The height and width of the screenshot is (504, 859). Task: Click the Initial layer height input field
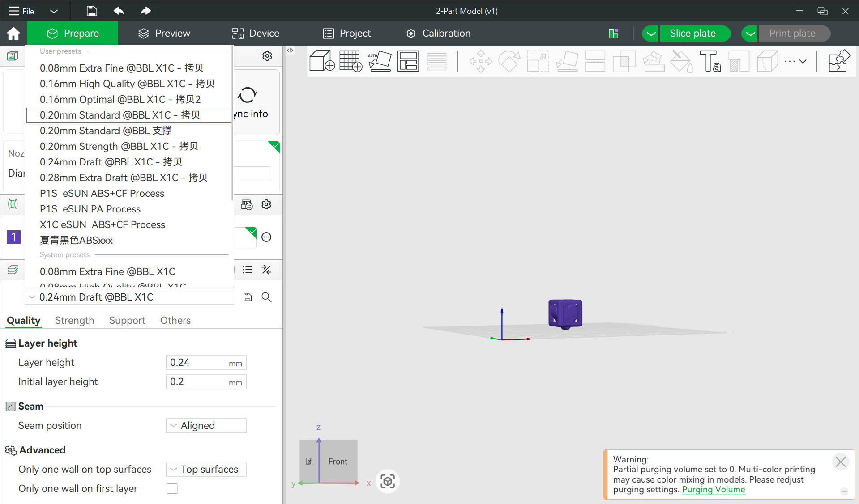coord(206,381)
